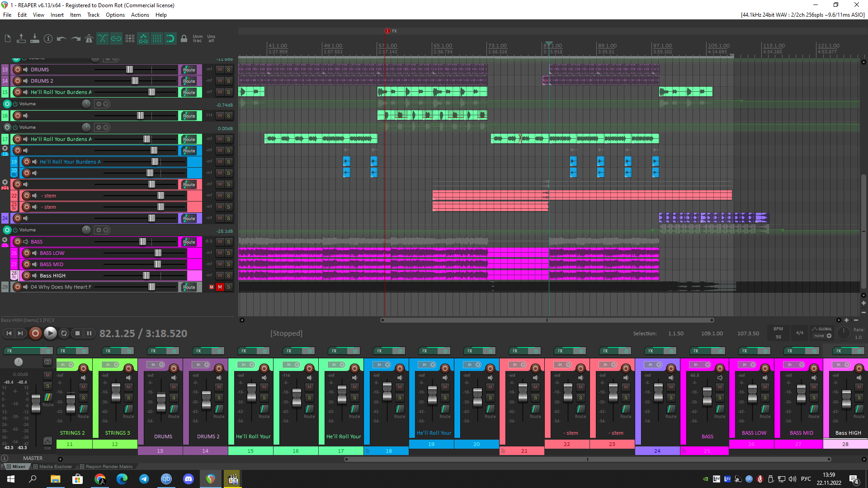The height and width of the screenshot is (488, 868).
Task: Toggle item grouping link icon
Action: 116,39
